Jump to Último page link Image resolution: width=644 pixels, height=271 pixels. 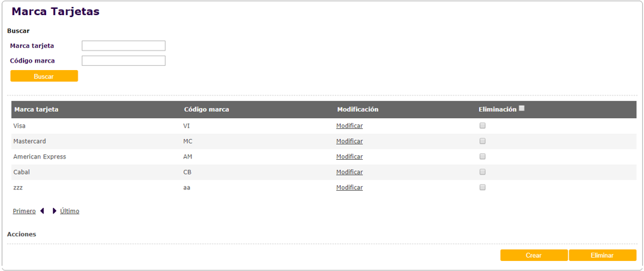[x=70, y=211]
